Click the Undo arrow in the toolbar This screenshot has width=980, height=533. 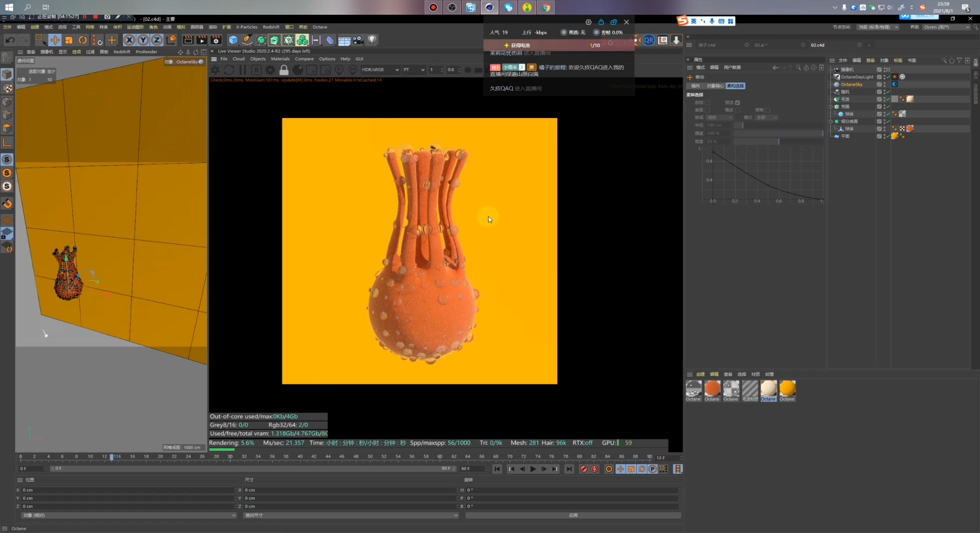[x=10, y=40]
